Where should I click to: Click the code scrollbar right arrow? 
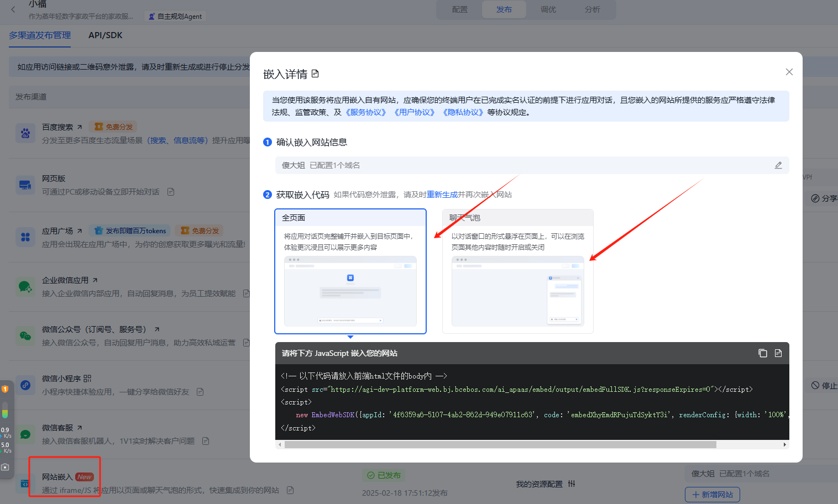click(x=784, y=444)
